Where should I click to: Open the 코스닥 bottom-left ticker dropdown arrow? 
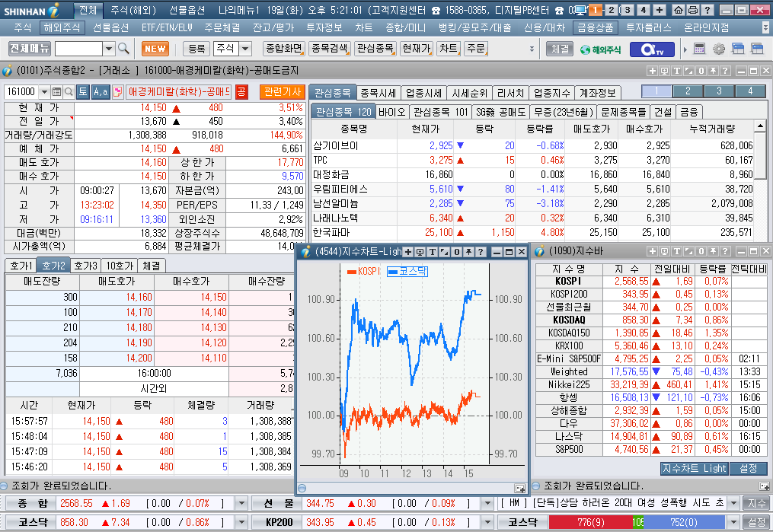click(241, 522)
